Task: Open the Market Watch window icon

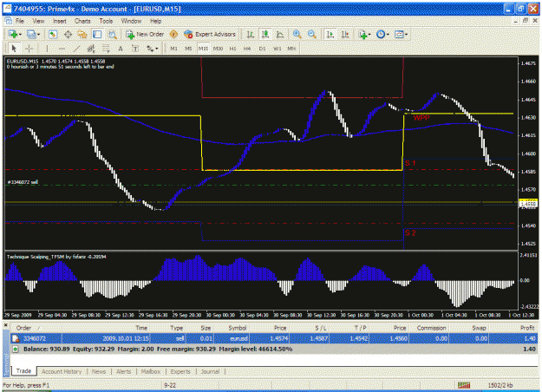Action: pos(53,34)
